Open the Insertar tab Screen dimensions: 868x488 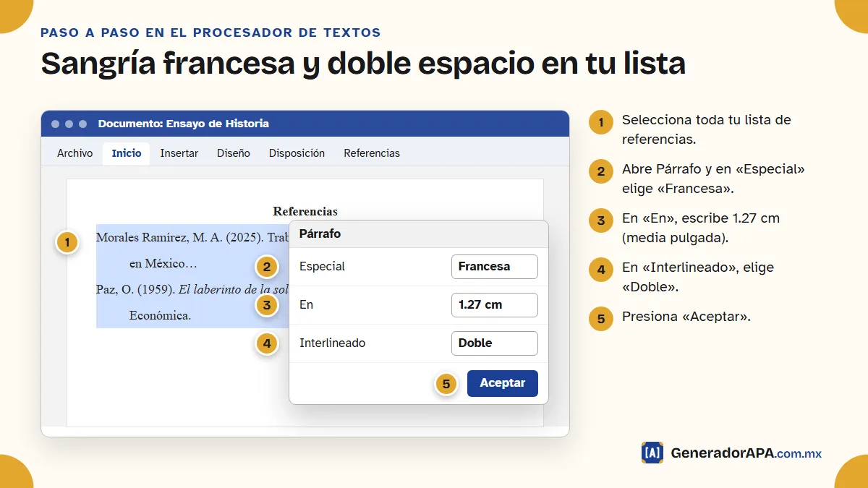(179, 153)
